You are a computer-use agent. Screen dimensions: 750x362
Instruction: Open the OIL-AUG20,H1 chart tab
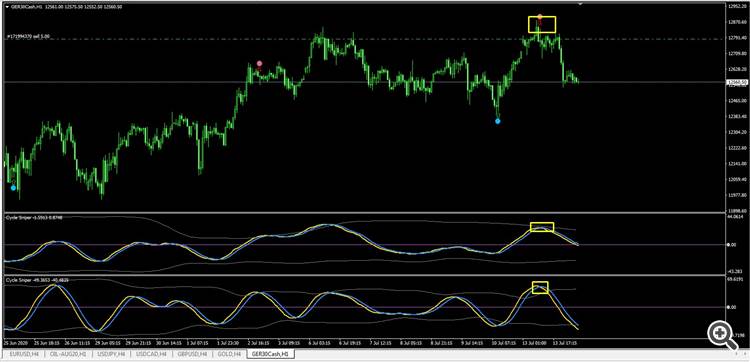(x=68, y=354)
